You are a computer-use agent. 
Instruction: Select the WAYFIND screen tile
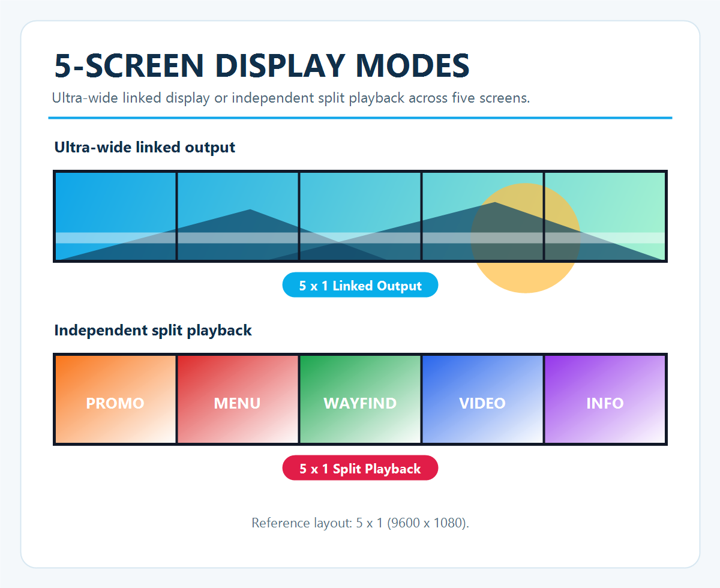pyautogui.click(x=360, y=400)
